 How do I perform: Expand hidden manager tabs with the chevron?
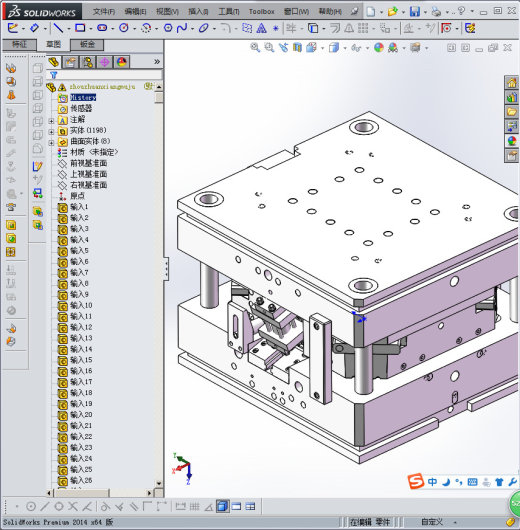[157, 62]
